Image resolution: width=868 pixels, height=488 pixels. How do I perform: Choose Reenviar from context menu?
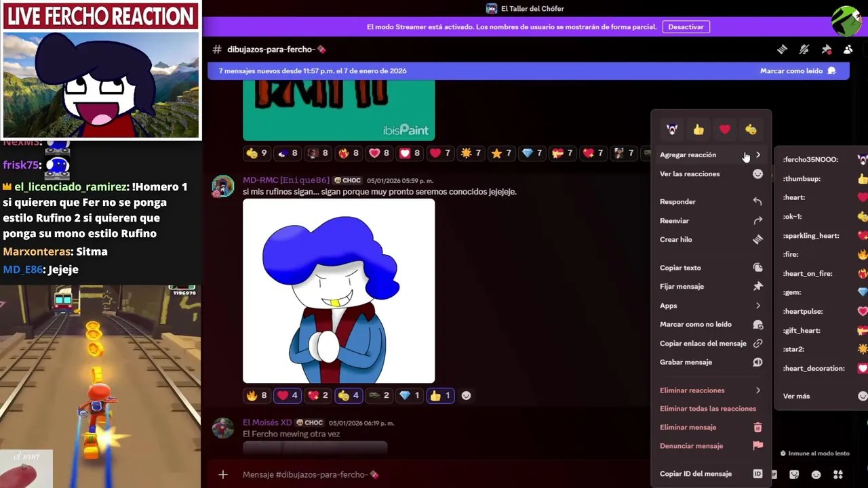pyautogui.click(x=711, y=220)
